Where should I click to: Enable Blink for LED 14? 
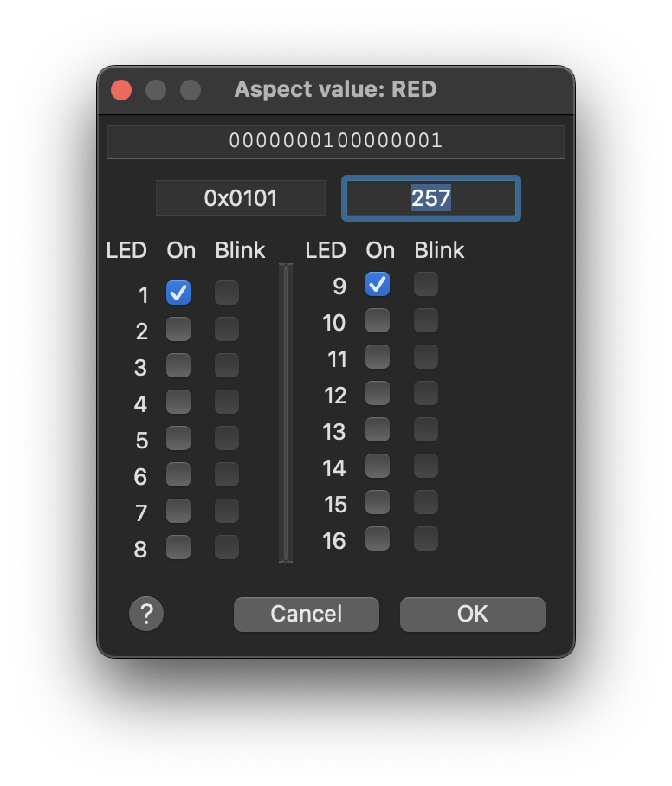[x=426, y=466]
